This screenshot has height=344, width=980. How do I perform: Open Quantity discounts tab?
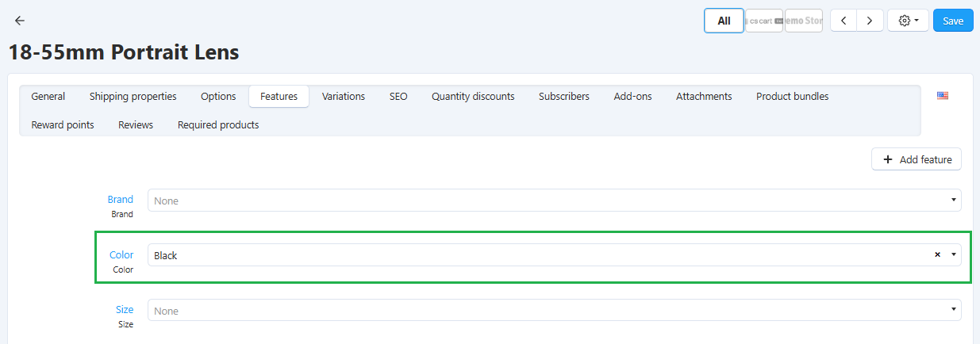click(473, 96)
